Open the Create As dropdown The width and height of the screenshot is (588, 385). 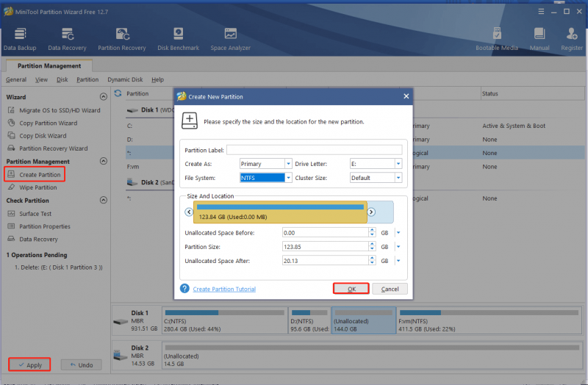click(288, 164)
